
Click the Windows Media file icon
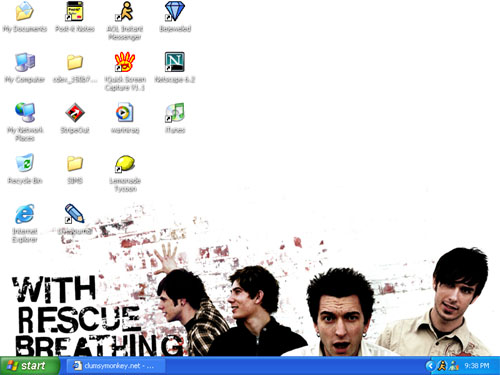pos(125,112)
